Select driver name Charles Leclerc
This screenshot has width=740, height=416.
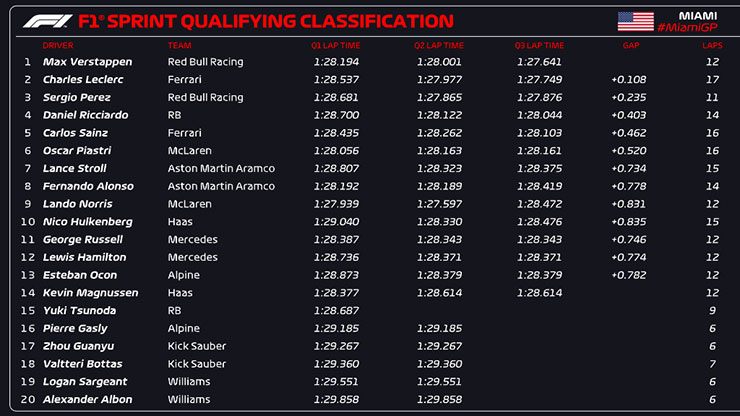click(x=82, y=80)
